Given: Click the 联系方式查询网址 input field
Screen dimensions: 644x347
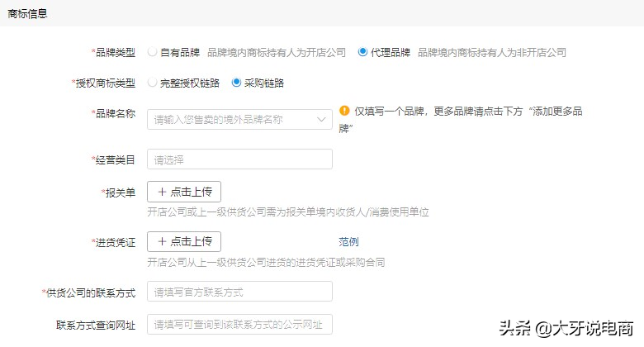Looking at the screenshot, I should (x=239, y=325).
